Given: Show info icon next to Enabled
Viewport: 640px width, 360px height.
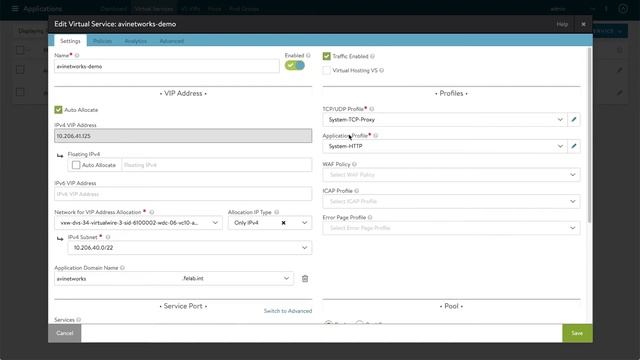Looking at the screenshot, I should coord(308,55).
